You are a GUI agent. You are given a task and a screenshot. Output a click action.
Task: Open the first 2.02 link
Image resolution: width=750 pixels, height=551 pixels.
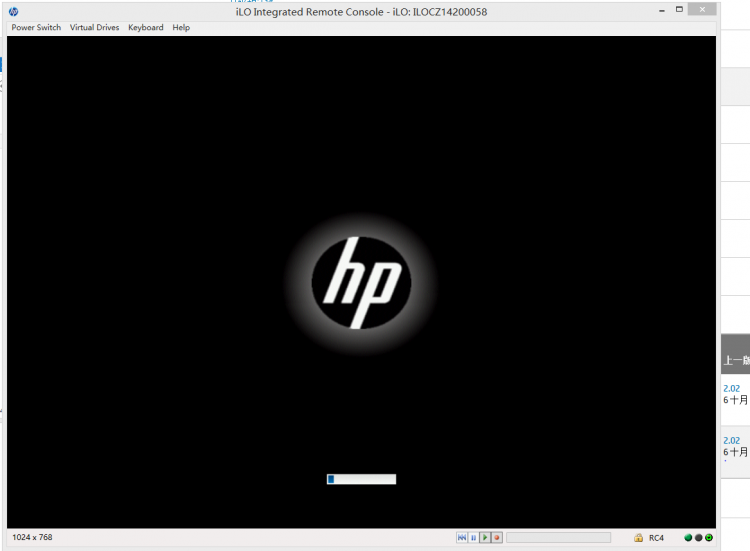pos(731,388)
